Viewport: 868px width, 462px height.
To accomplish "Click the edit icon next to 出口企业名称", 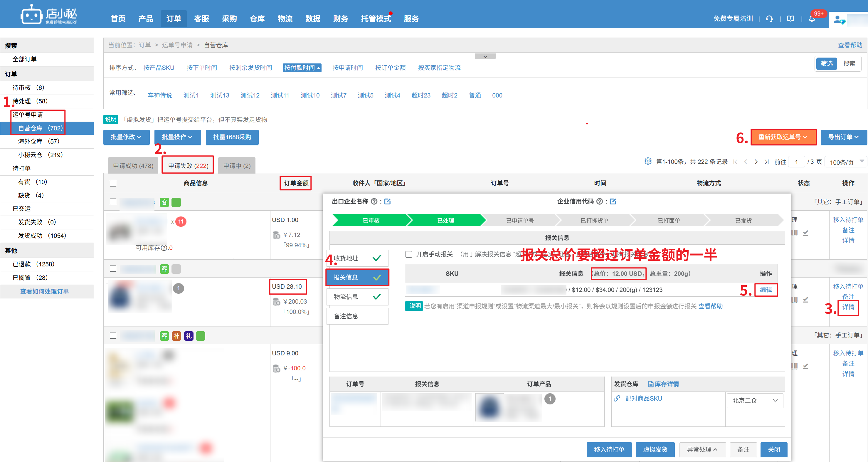I will pos(388,201).
